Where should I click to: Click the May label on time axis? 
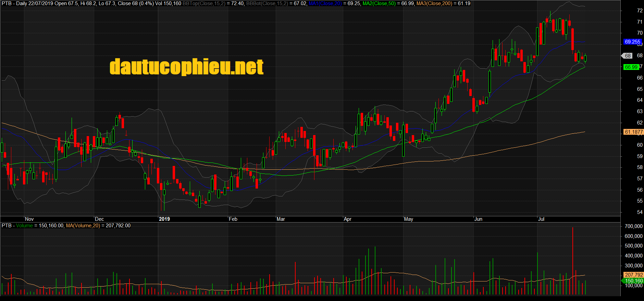pyautogui.click(x=409, y=219)
